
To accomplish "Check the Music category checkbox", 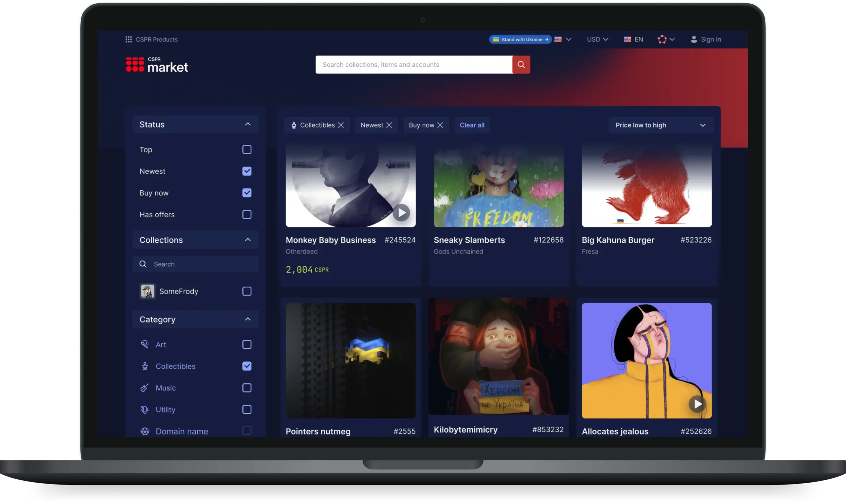I will point(247,388).
